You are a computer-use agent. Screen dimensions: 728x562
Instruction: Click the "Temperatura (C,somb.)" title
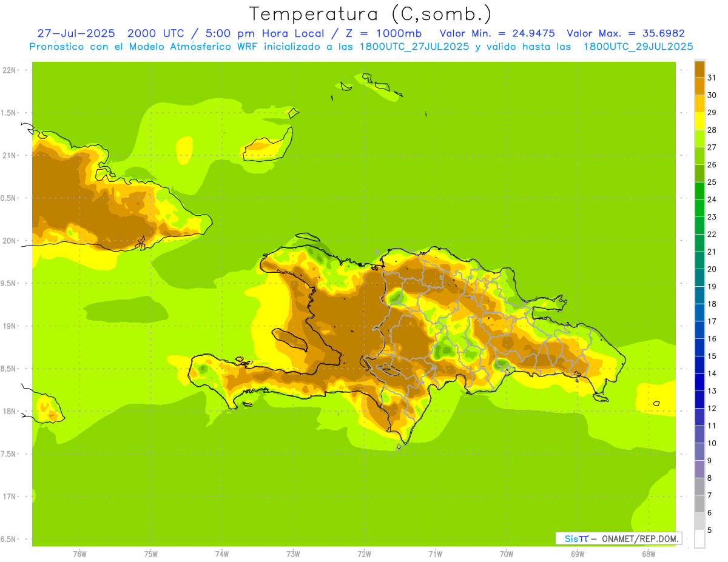tap(370, 14)
